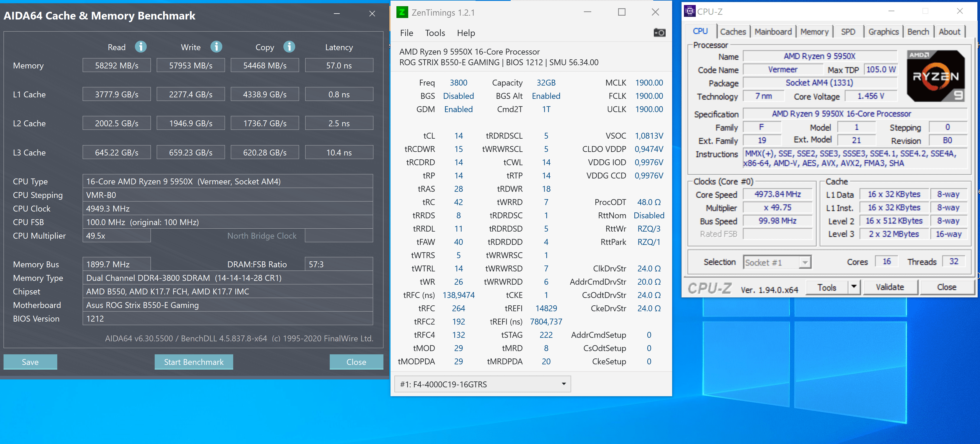
Task: Click the DRAM:FSB Ratio value 57:3
Action: tap(339, 264)
